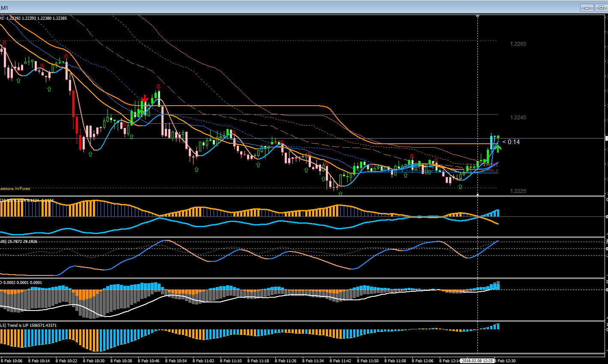Click the small red arrow above the 12:00 candle

[x=411, y=157]
